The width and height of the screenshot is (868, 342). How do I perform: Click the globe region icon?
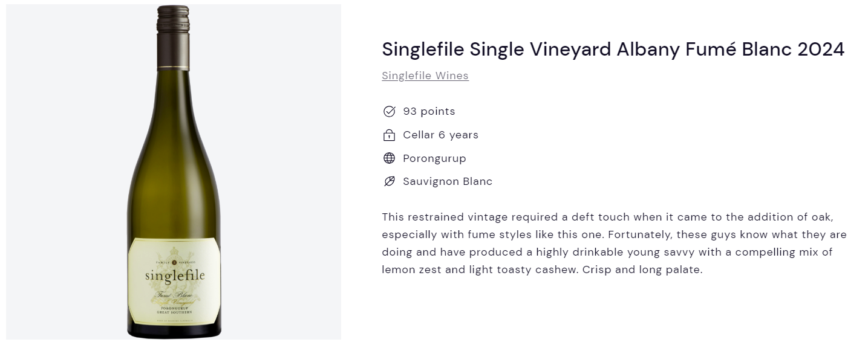point(390,158)
